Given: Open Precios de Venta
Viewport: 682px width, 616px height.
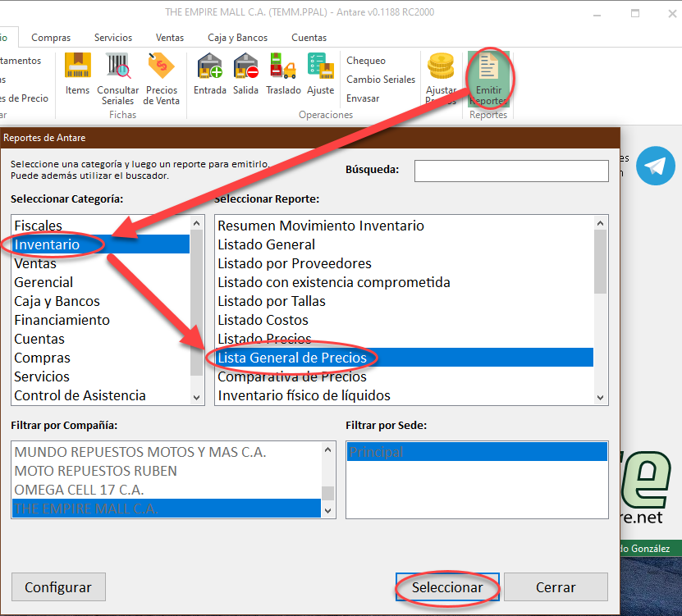Looking at the screenshot, I should point(162,76).
